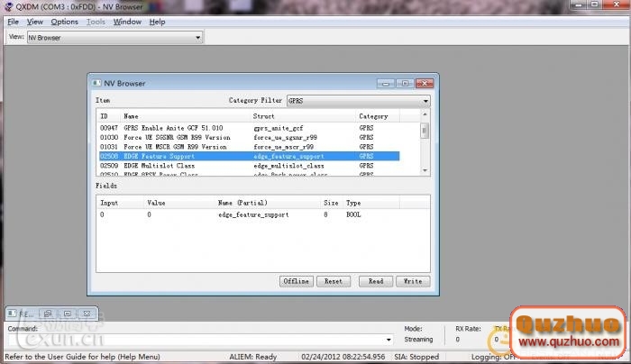Select the 02508 EDGE Feature Support row
This screenshot has height=364, width=631.
249,156
